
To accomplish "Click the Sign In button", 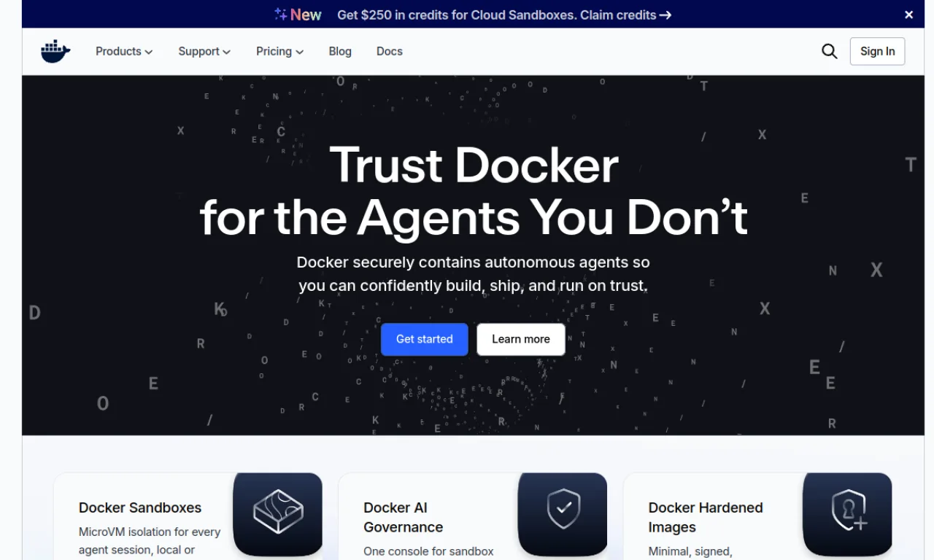I will (877, 51).
